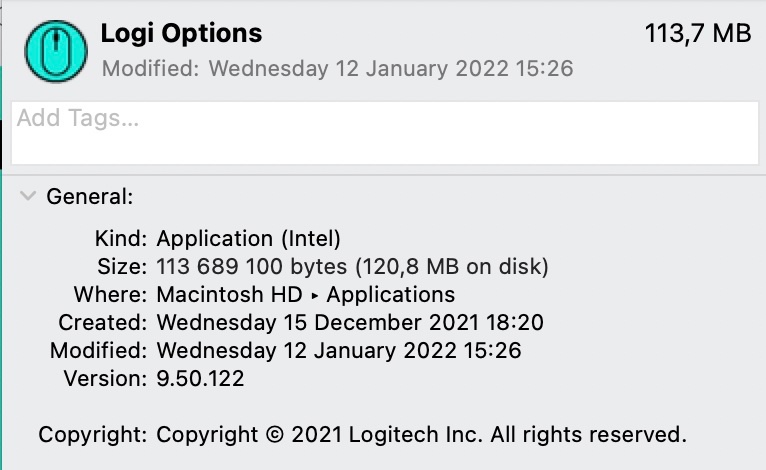Collapse the General section disclosure chevron
The image size is (766, 470).
pyautogui.click(x=28, y=196)
